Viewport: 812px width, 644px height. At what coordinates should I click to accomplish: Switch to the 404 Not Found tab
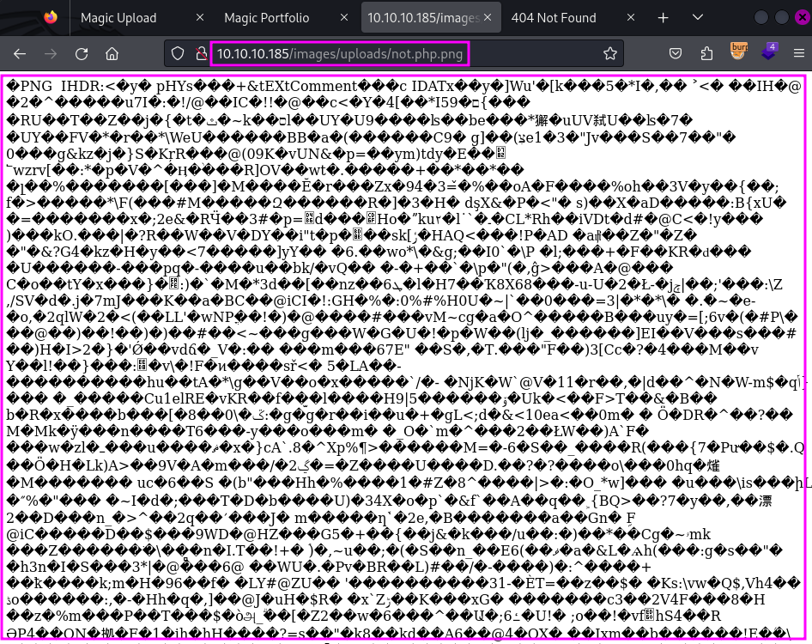pyautogui.click(x=572, y=18)
